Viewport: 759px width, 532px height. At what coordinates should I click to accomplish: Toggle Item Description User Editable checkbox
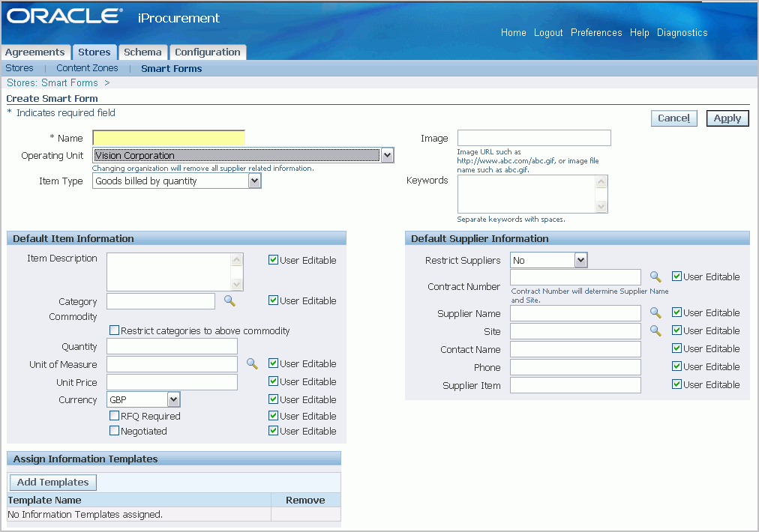(x=273, y=260)
